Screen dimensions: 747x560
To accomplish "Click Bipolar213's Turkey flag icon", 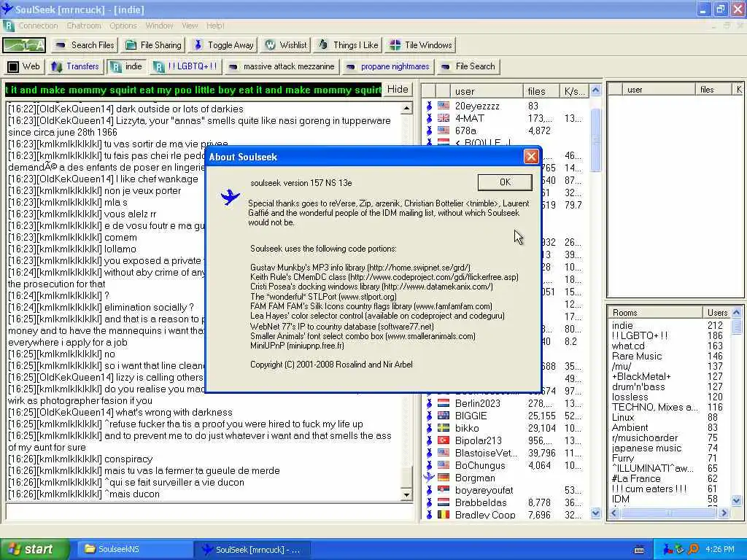I will tap(444, 440).
